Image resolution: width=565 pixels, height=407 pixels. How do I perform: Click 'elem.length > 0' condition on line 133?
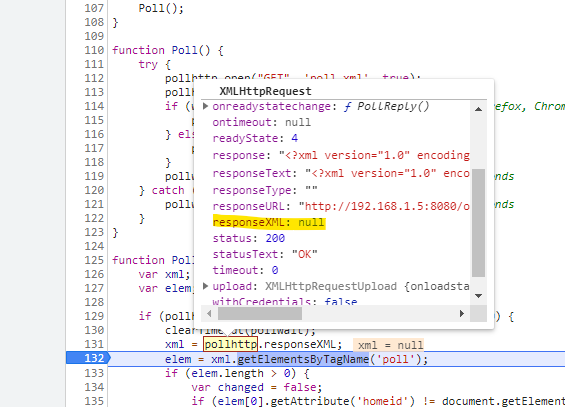coord(240,373)
